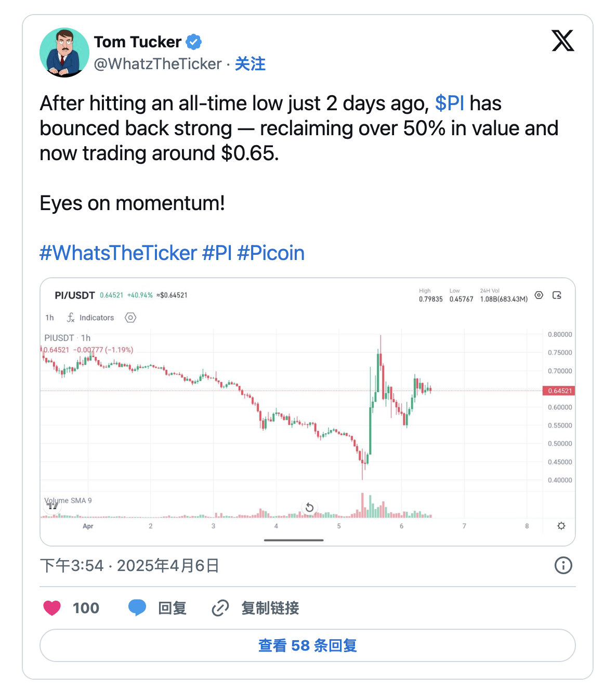The height and width of the screenshot is (700, 604).
Task: Click the copy link chain icon
Action: [x=220, y=607]
